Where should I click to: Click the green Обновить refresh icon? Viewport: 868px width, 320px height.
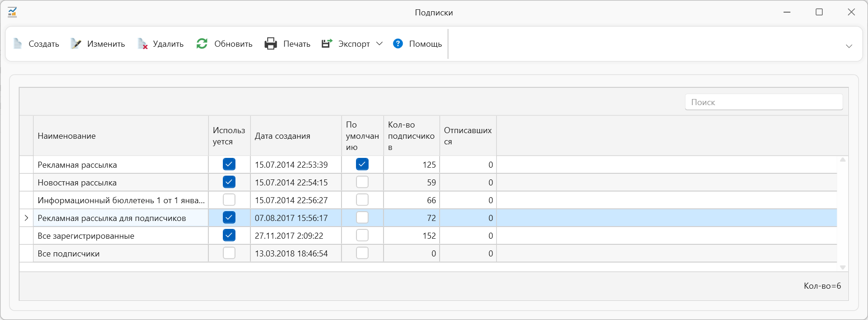(x=202, y=44)
